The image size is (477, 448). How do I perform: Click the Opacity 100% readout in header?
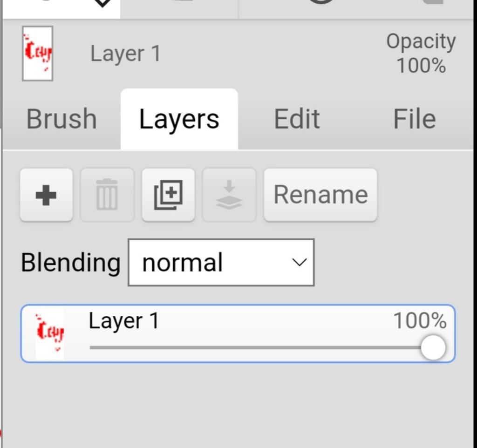pos(421,54)
